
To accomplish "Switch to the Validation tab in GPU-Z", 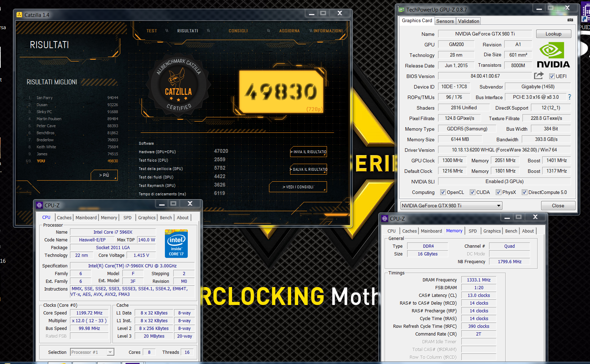I will pyautogui.click(x=468, y=21).
